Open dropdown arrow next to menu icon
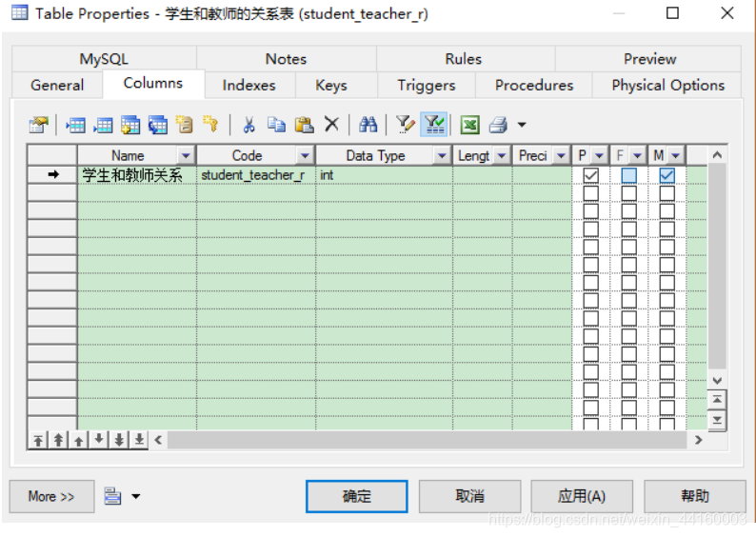This screenshot has width=756, height=537. point(136,496)
